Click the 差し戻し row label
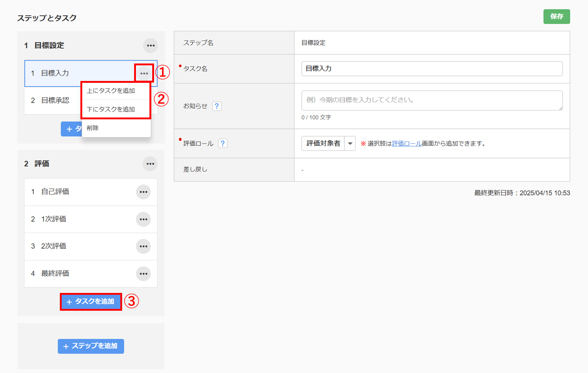Screen dimensions: 588x373 [x=195, y=169]
